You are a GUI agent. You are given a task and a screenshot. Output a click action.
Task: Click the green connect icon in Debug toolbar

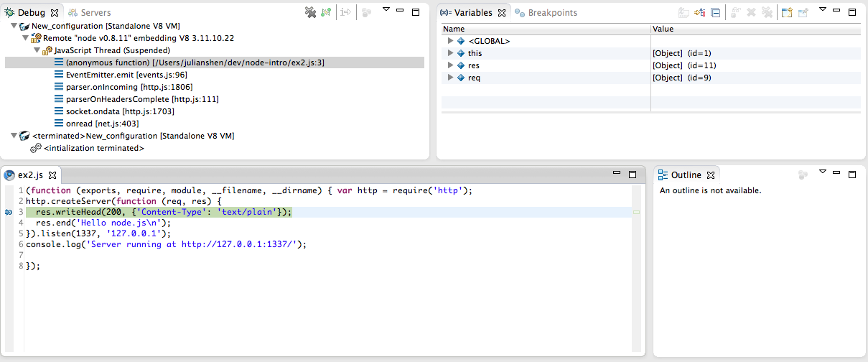(327, 12)
